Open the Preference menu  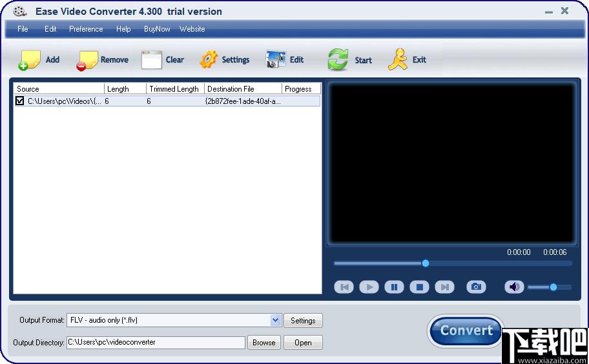(x=86, y=29)
